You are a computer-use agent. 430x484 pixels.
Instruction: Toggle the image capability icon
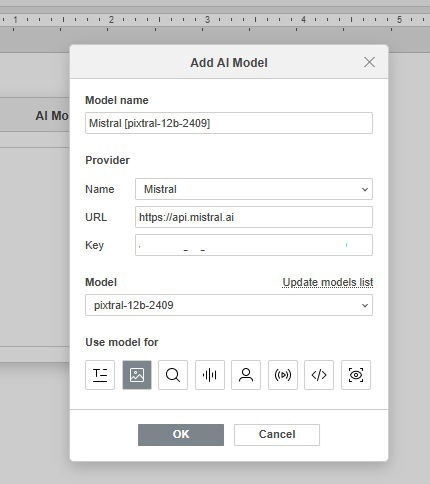(137, 375)
